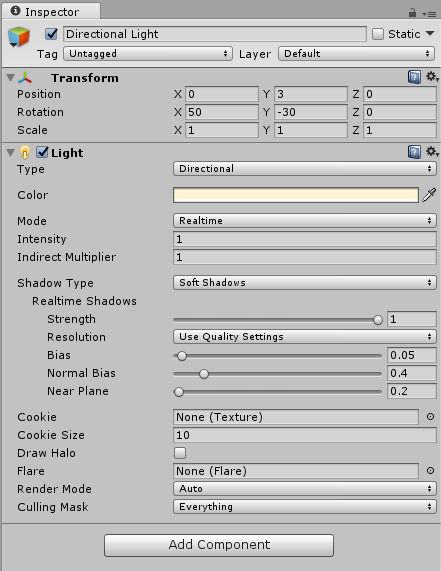Open the light Color swatch
This screenshot has height=571, width=441.
click(x=296, y=195)
